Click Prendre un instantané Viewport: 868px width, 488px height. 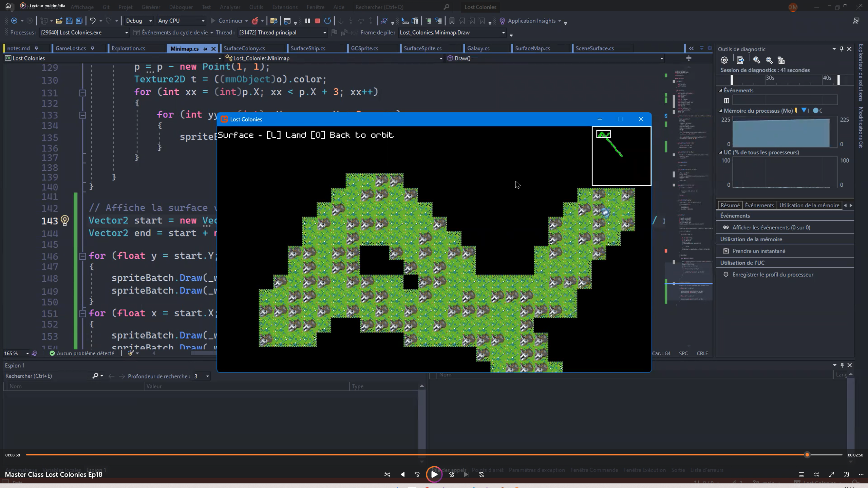(x=759, y=251)
